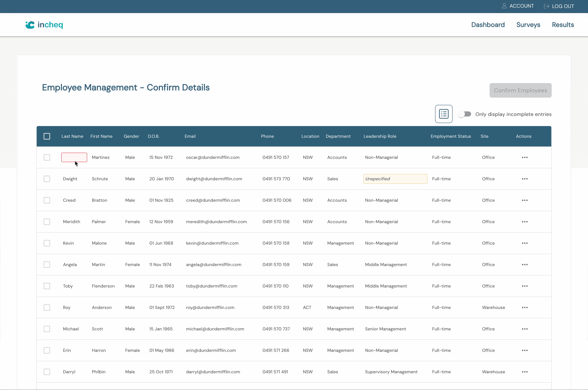This screenshot has height=390, width=588.
Task: Click Senior Management cell for Michael Scott
Action: (x=385, y=329)
